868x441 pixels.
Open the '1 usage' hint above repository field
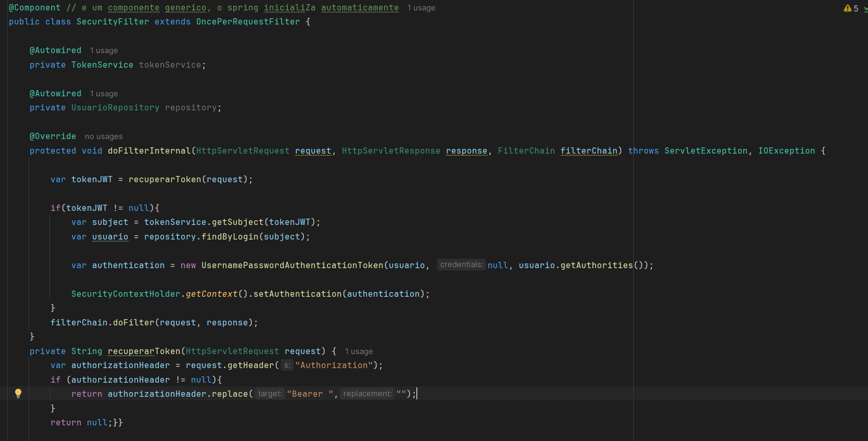tap(104, 94)
